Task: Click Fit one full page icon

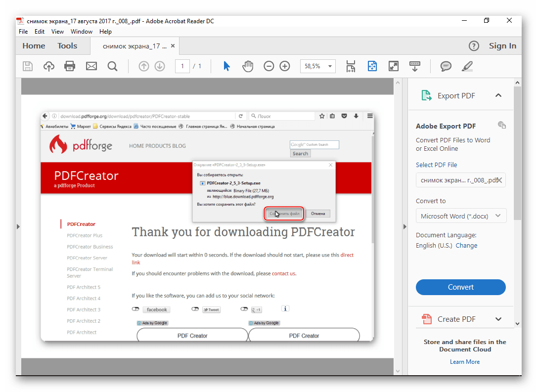Action: (x=372, y=66)
